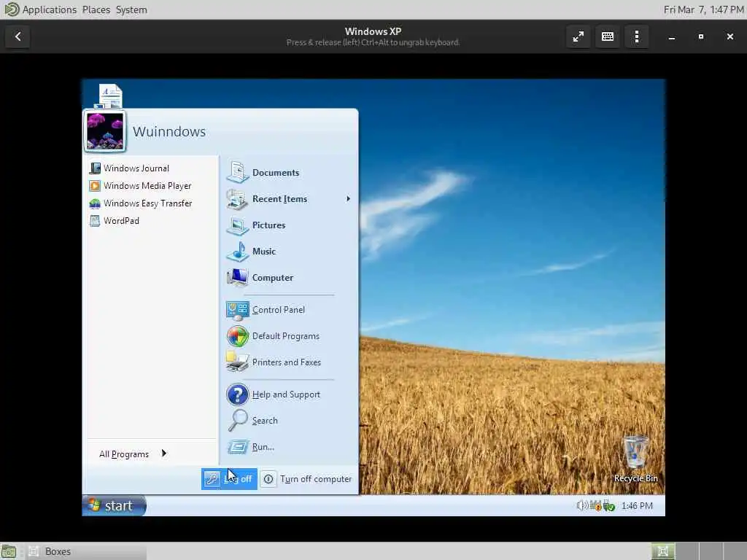Viewport: 747px width, 560px height.
Task: Select the document icon on desktop
Action: tap(110, 96)
